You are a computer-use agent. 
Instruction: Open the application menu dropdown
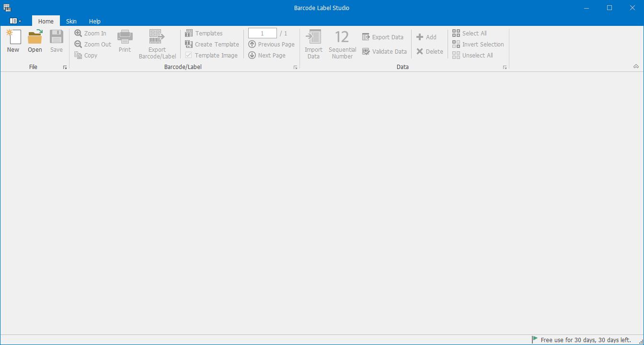[x=15, y=21]
